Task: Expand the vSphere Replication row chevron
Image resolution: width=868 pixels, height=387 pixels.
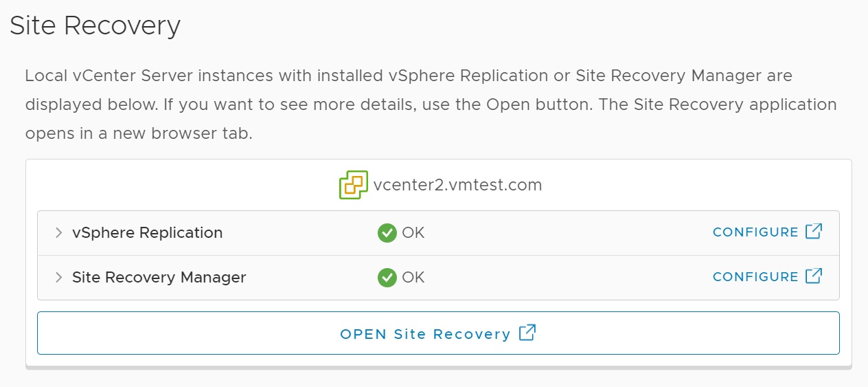Action: [x=59, y=233]
